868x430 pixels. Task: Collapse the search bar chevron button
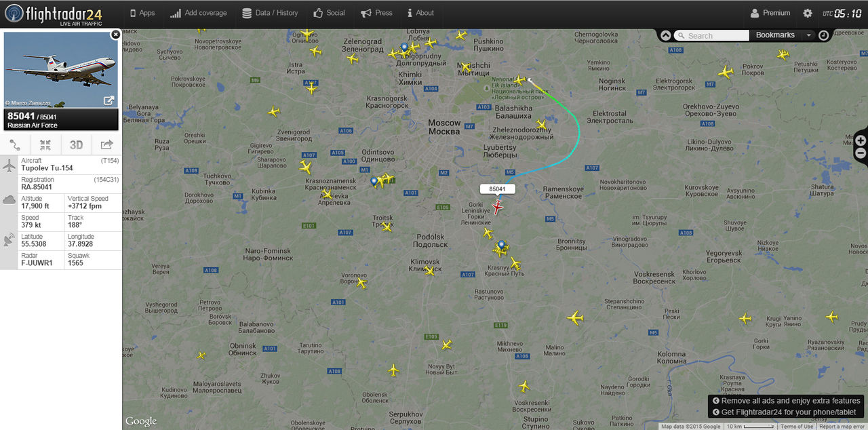coord(665,35)
